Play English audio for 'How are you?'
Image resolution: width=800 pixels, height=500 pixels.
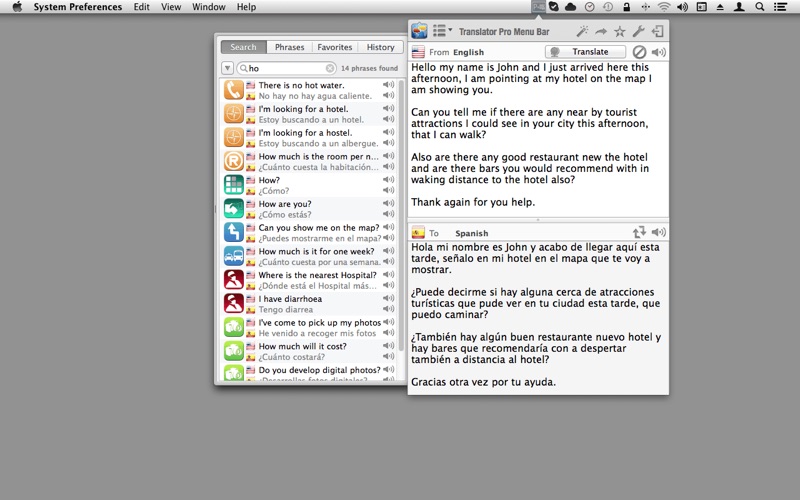(389, 203)
